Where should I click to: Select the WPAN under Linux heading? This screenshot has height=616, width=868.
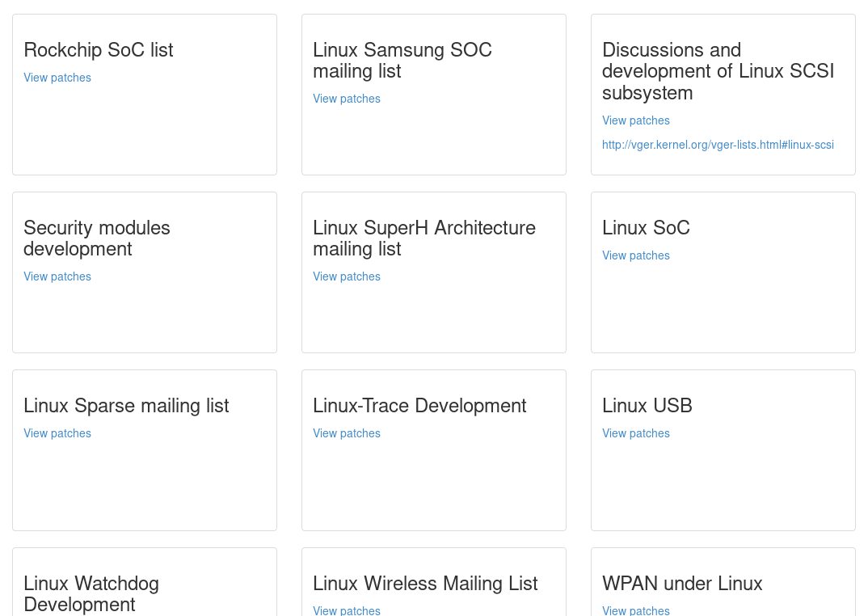coord(682,584)
